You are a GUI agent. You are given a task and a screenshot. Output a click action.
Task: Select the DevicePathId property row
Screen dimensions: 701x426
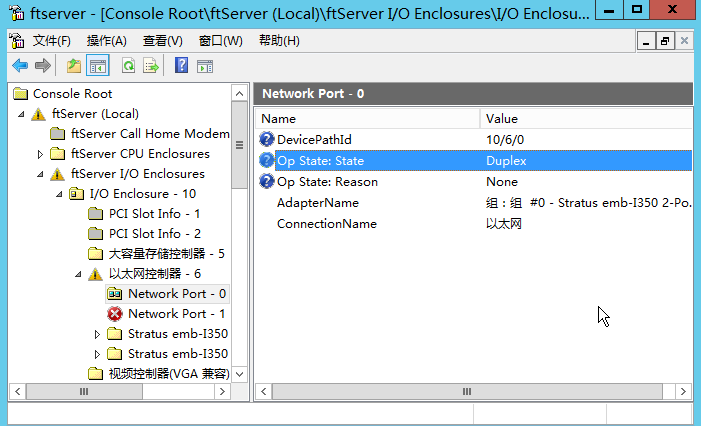(x=474, y=139)
